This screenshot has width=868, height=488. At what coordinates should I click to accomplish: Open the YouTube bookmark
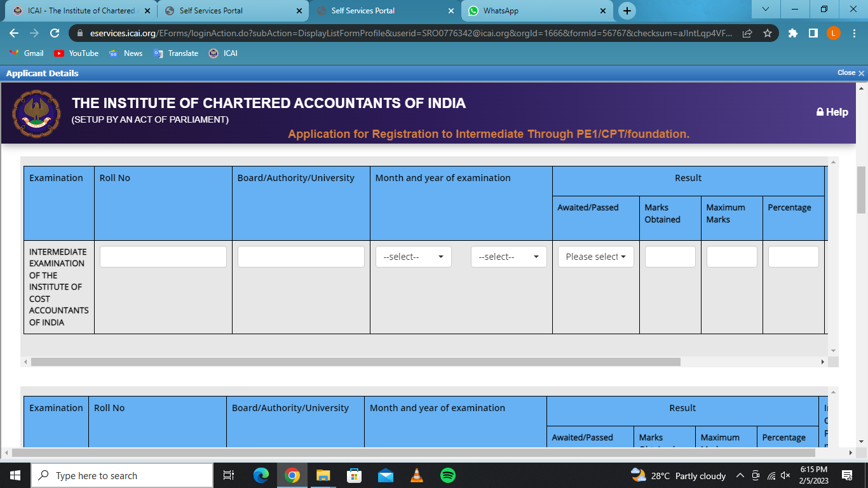click(x=76, y=53)
